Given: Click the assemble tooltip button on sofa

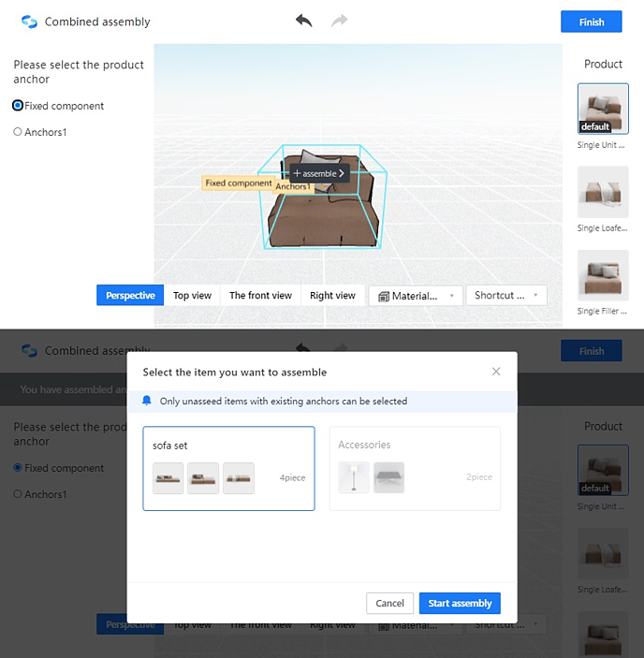Looking at the screenshot, I should 319,173.
